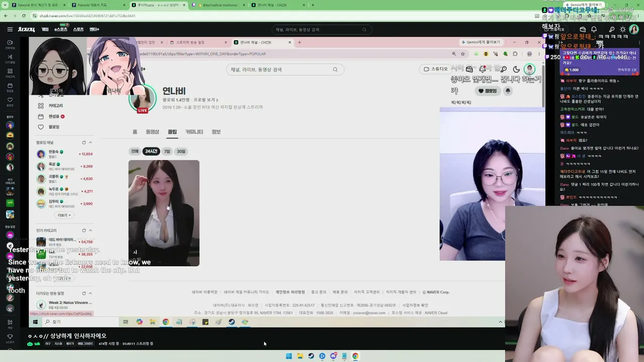Open 프로필 보기 chevron link
The height and width of the screenshot is (362, 644).
[x=206, y=100]
